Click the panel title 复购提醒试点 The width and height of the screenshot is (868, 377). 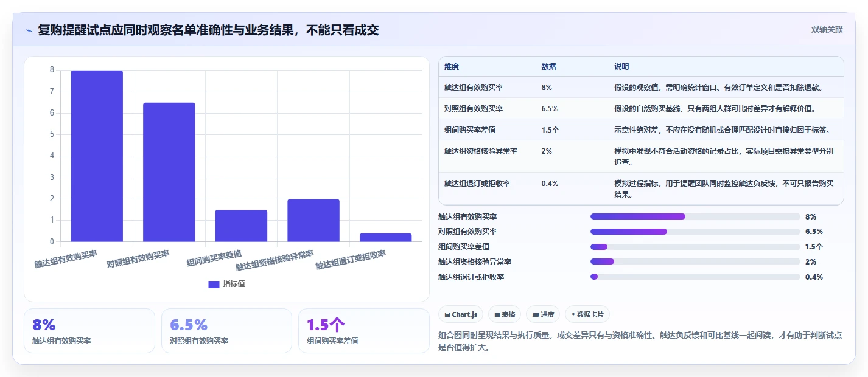208,30
